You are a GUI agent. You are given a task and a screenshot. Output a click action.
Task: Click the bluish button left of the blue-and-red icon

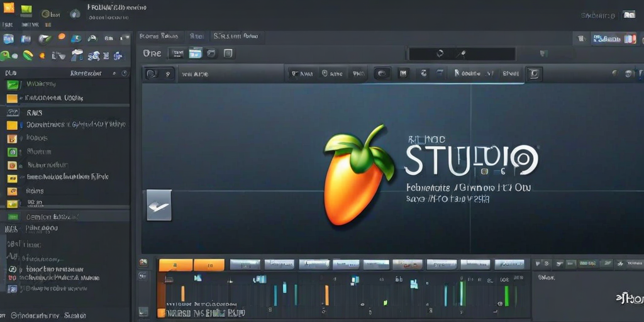606,39
